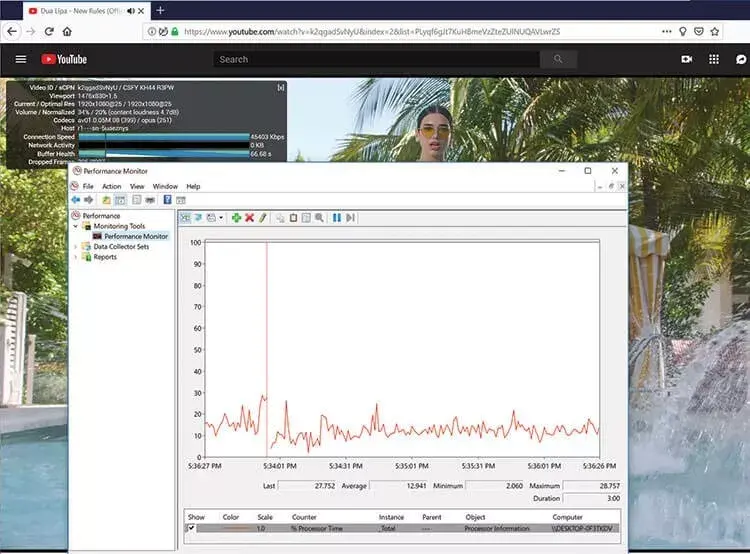Click the red timeline cursor in the graph

[x=266, y=349]
